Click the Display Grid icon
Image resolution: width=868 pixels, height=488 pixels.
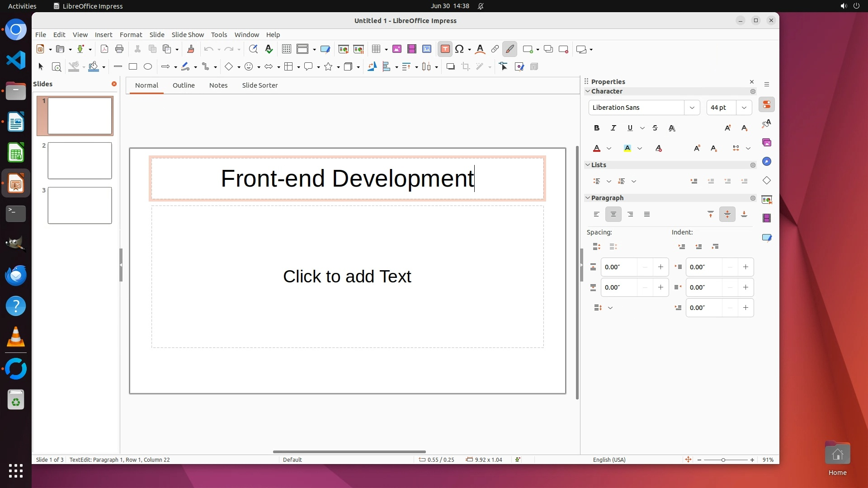pos(287,49)
